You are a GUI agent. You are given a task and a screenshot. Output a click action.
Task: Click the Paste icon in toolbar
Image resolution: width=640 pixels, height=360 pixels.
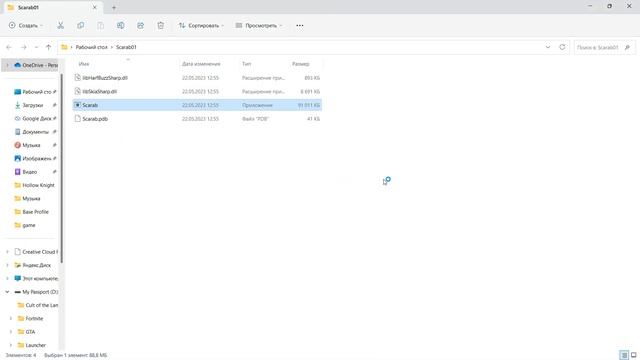coord(100,25)
